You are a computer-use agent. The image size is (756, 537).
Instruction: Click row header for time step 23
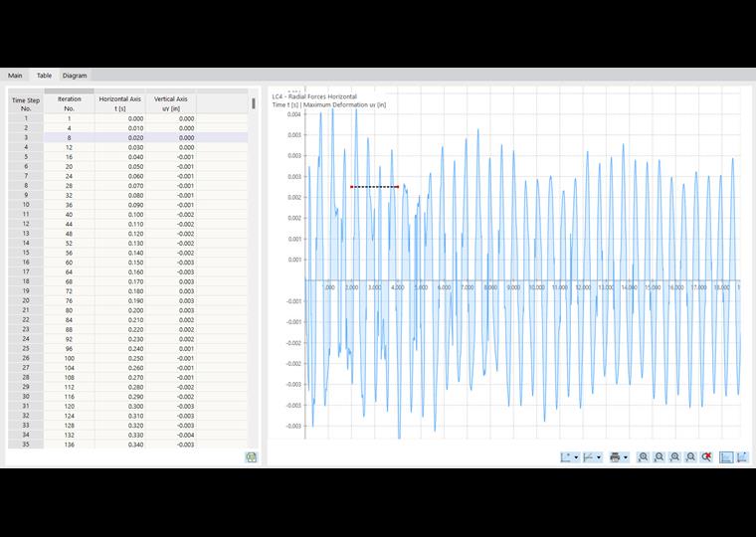(26, 329)
